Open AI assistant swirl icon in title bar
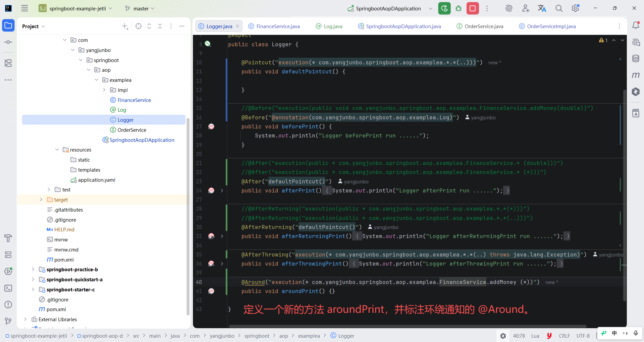Image resolution: width=644 pixels, height=342 pixels. click(509, 8)
